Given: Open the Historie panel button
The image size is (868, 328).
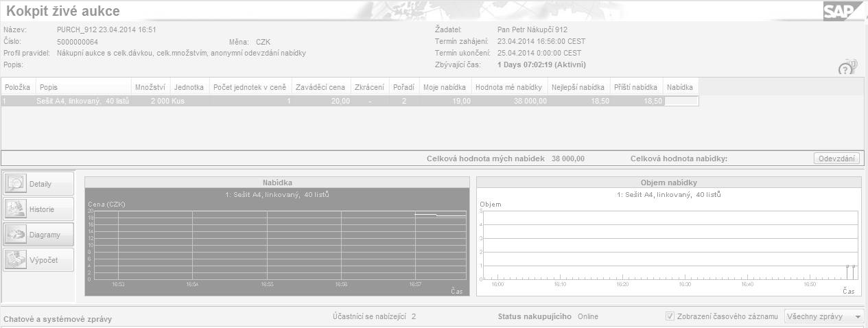Looking at the screenshot, I should pos(38,209).
